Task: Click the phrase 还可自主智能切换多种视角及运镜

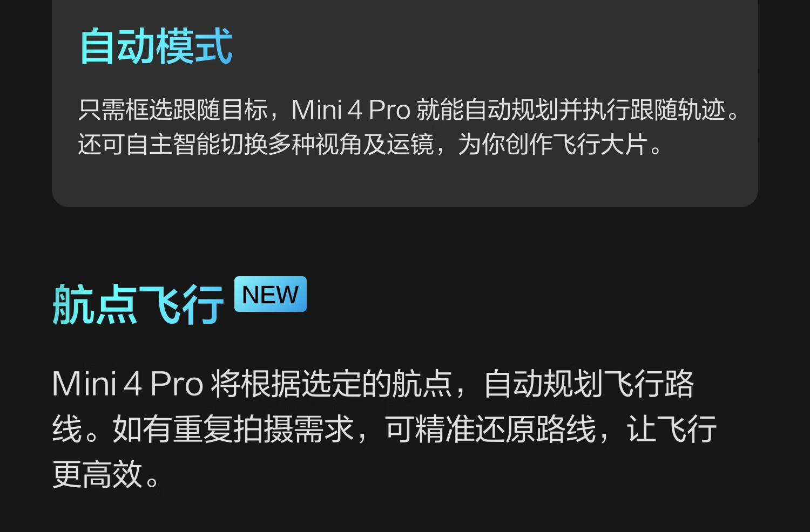Action: (256, 144)
